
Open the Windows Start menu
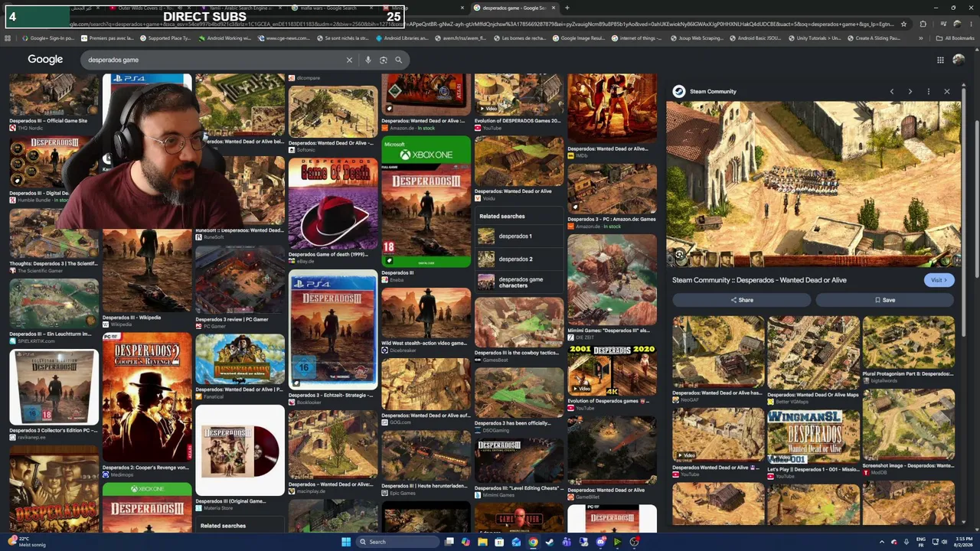point(346,542)
